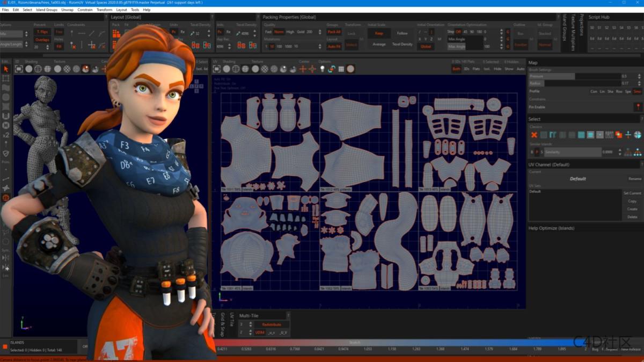The width and height of the screenshot is (644, 362).
Task: Select the red X deselect icon in Classics
Action: pos(535,135)
